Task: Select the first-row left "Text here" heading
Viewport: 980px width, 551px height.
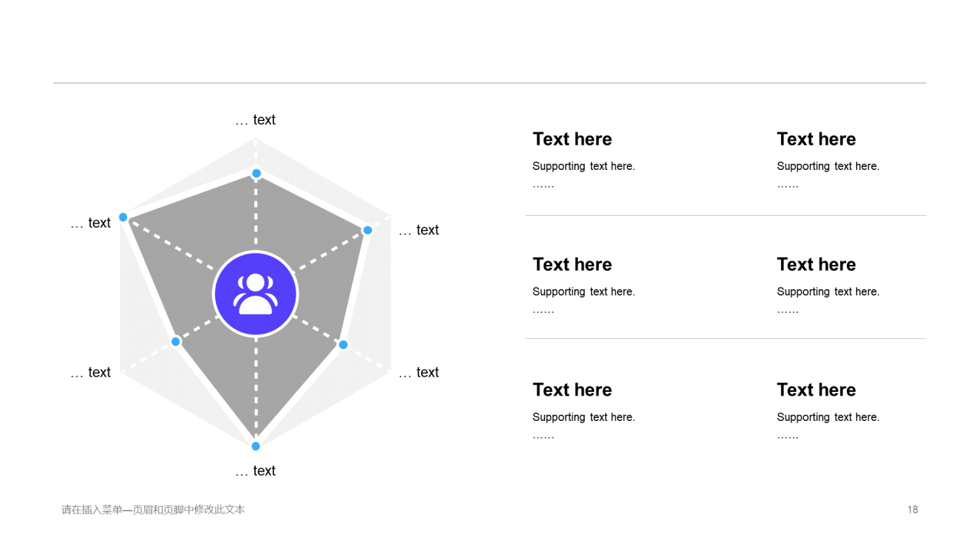Action: [572, 139]
